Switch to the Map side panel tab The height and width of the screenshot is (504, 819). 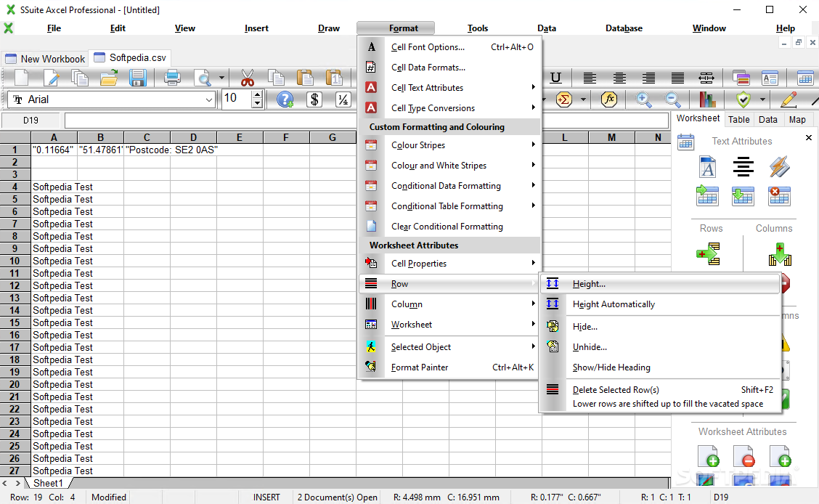(x=797, y=120)
